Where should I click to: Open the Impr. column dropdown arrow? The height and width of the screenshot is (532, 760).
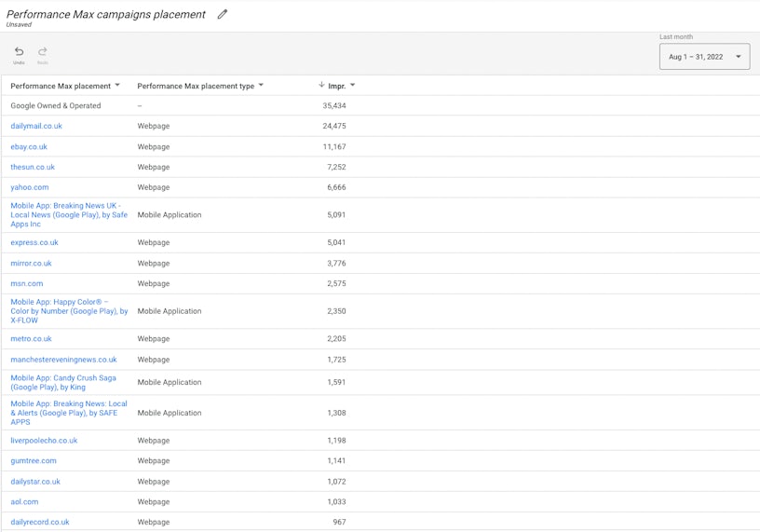tap(352, 86)
